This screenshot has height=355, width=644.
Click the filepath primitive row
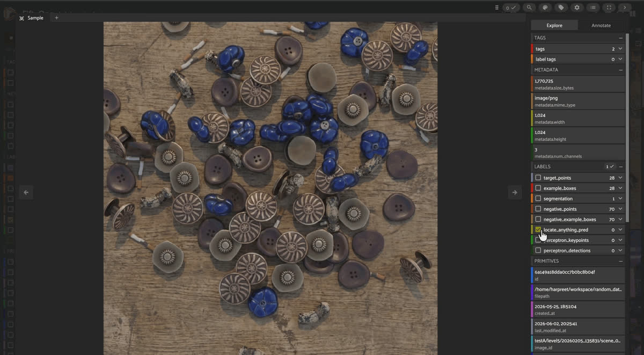pyautogui.click(x=578, y=292)
